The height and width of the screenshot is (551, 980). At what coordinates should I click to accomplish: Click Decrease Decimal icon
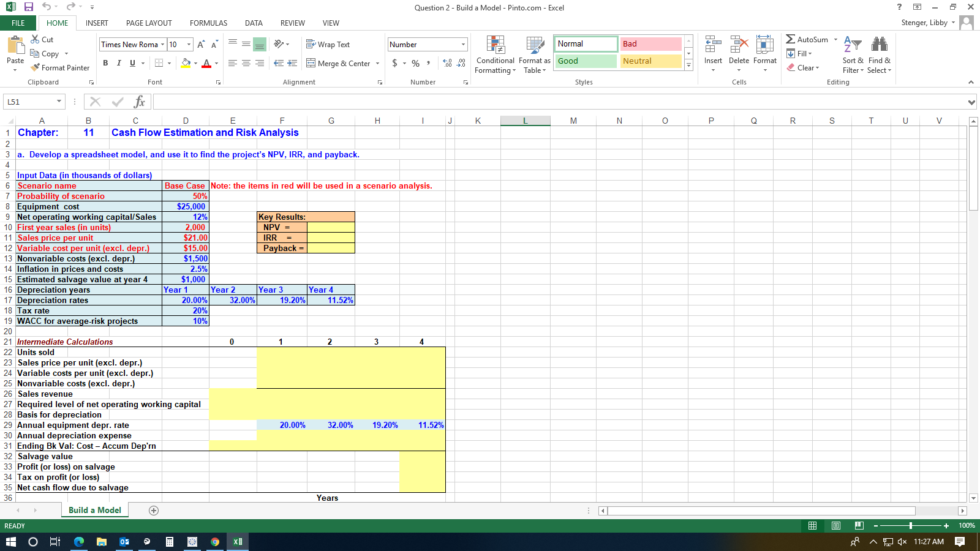pos(461,63)
